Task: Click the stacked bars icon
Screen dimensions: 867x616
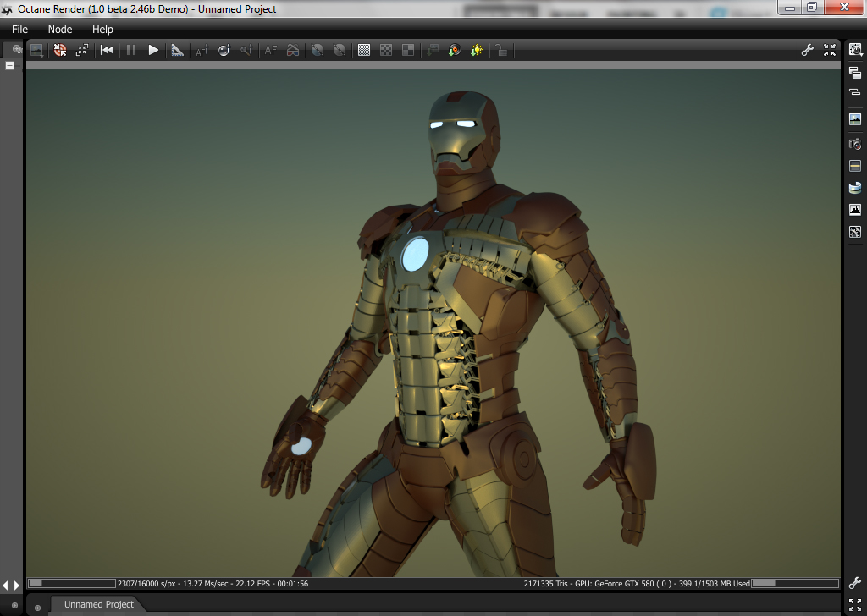Action: 855,92
